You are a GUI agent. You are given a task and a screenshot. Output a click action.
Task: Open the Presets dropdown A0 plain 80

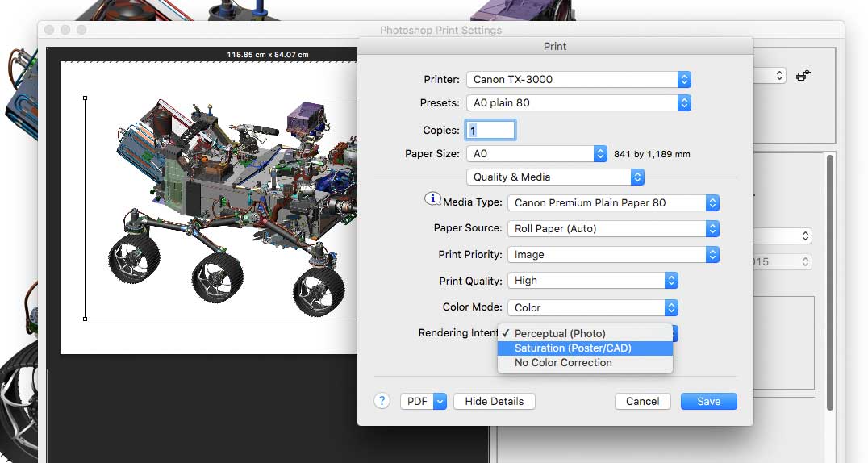(x=578, y=103)
